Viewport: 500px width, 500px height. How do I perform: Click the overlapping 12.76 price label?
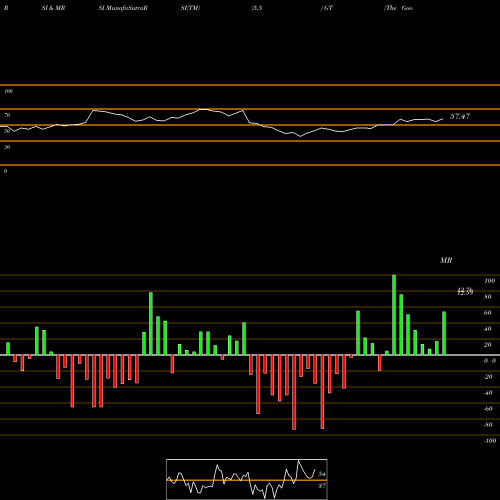[465, 290]
